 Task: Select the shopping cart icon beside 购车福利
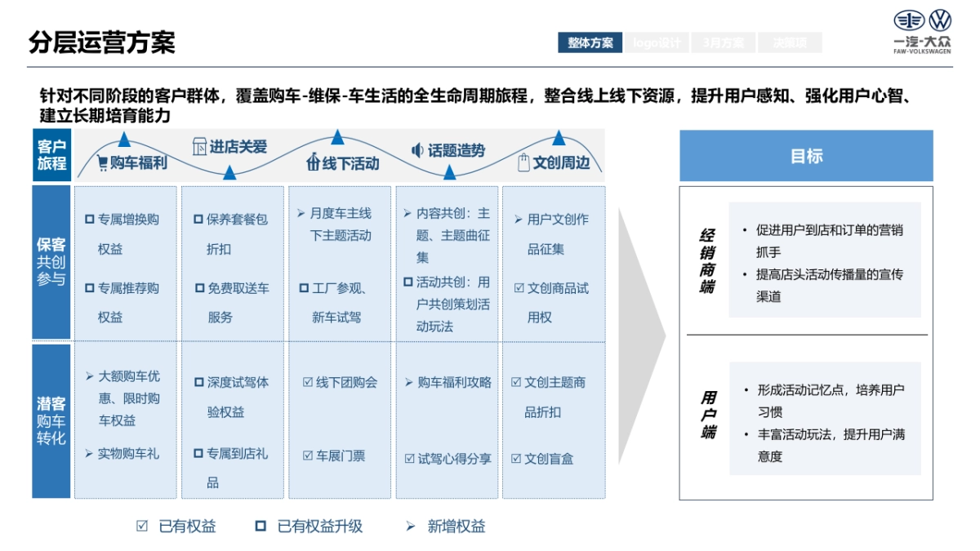pyautogui.click(x=100, y=162)
